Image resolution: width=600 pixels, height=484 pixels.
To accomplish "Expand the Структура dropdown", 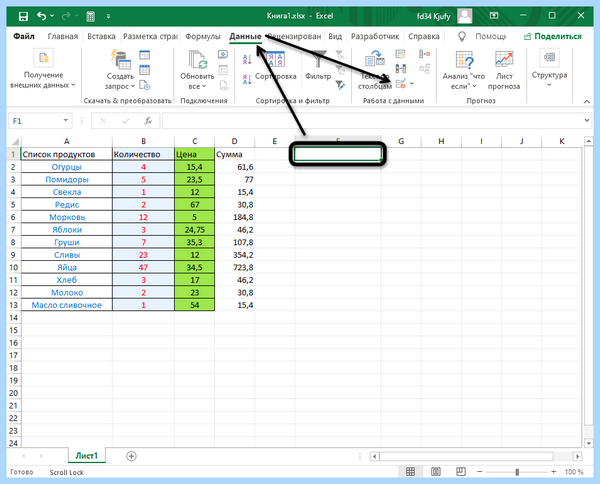I will [549, 69].
